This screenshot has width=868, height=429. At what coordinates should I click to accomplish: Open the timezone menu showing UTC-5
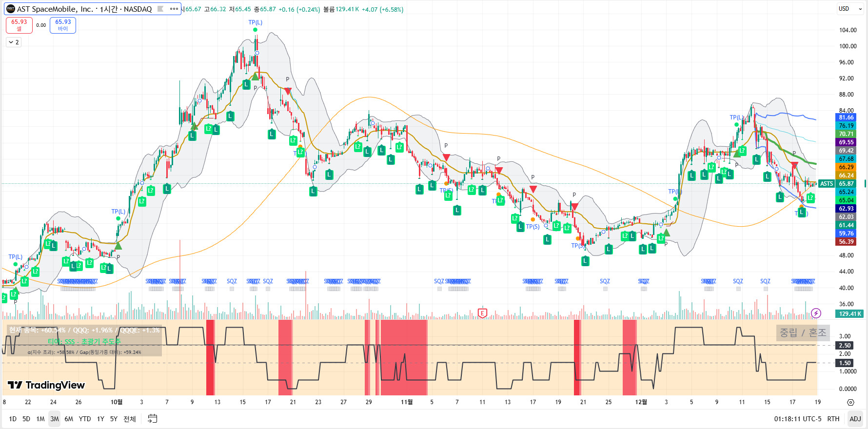[797, 419]
